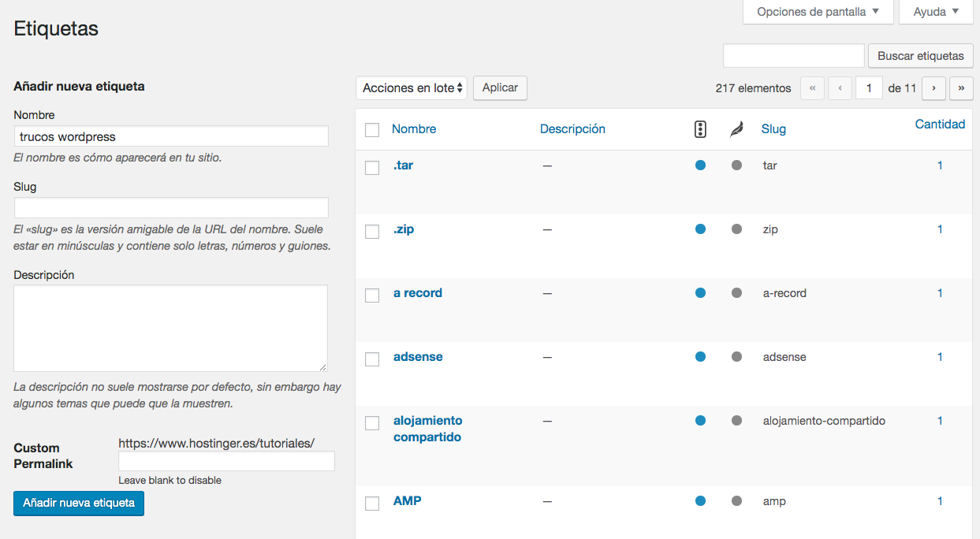980x539 pixels.
Task: Tick the checkbox next to .tar
Action: pyautogui.click(x=372, y=167)
